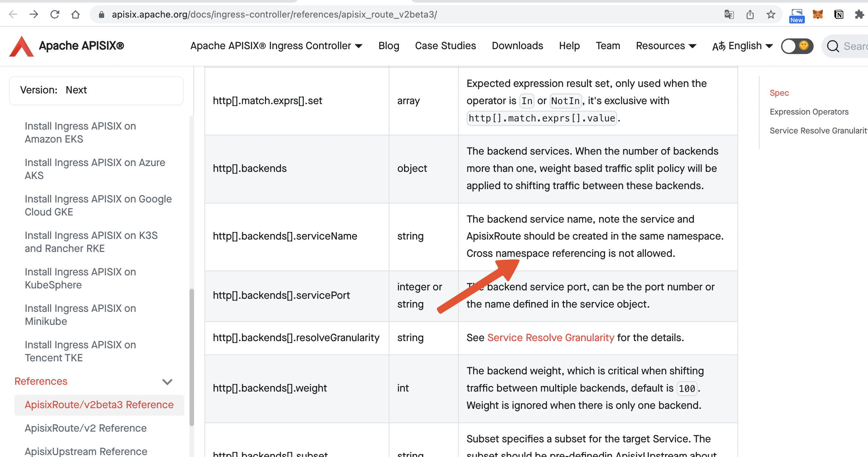Bookmark page with star icon
Screen dimensions: 868x457
coord(771,14)
